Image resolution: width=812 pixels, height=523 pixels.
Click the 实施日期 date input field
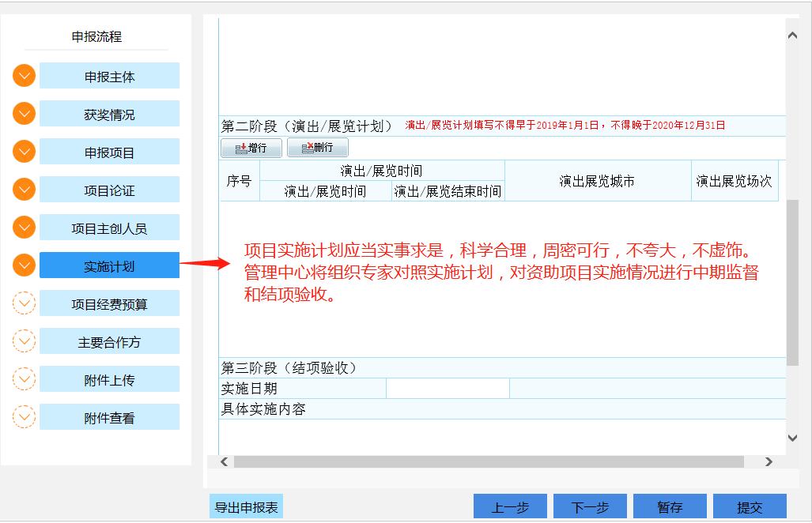point(447,388)
